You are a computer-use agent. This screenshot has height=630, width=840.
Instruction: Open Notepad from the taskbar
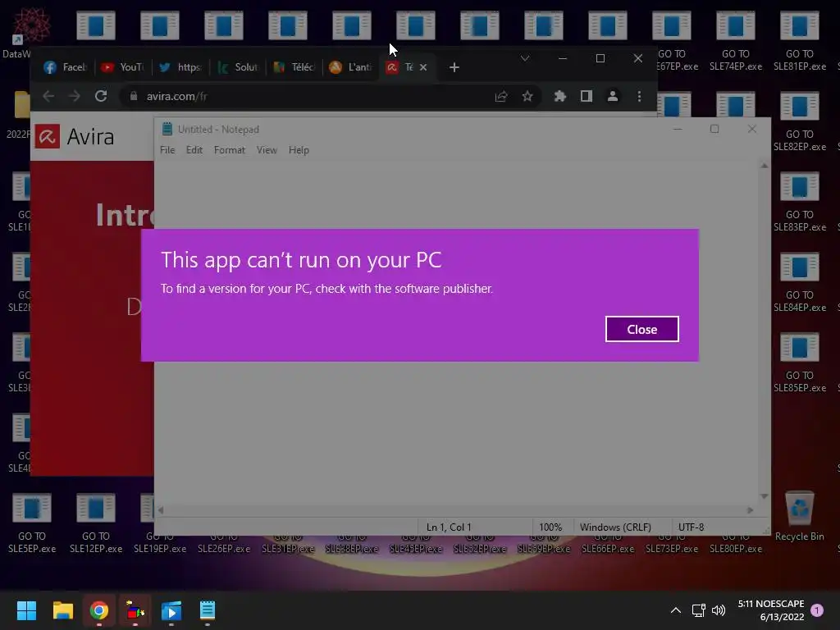(x=208, y=610)
